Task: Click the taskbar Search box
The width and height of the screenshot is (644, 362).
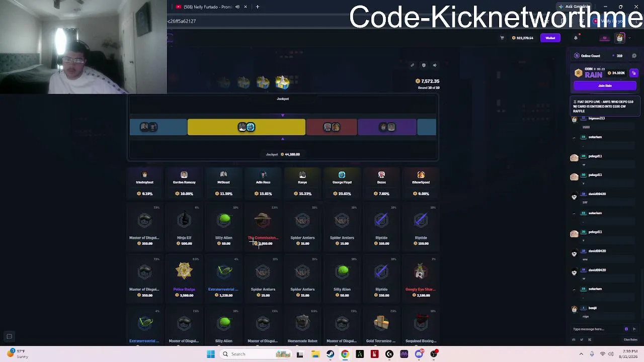Action: [256, 354]
